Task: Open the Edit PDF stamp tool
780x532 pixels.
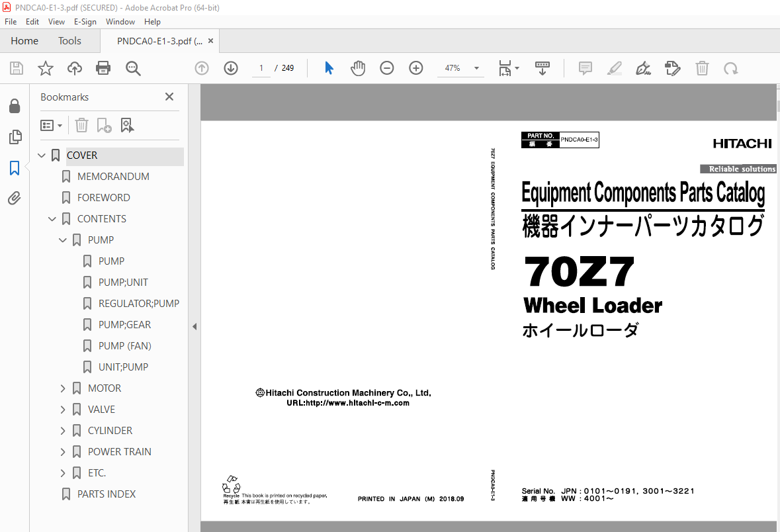Action: click(x=673, y=68)
